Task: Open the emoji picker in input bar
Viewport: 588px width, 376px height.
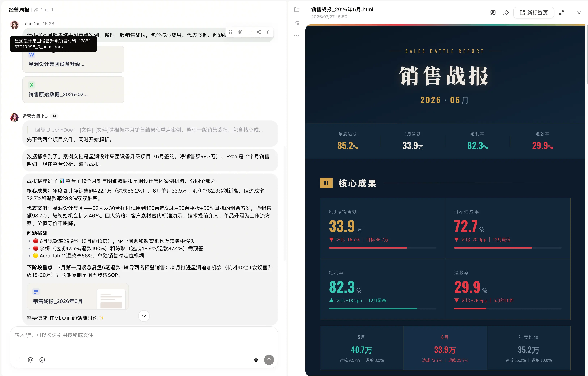Action: pos(42,360)
